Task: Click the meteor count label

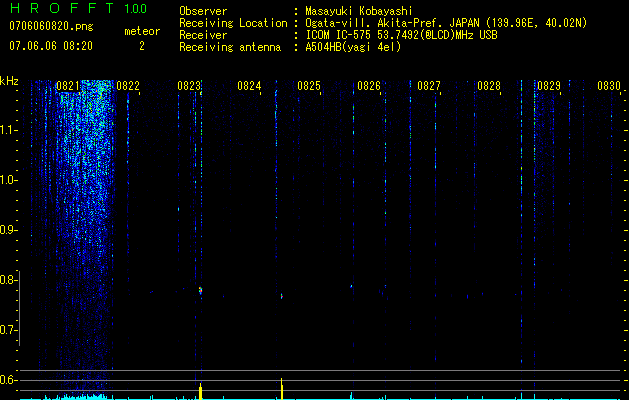Action: [142, 31]
